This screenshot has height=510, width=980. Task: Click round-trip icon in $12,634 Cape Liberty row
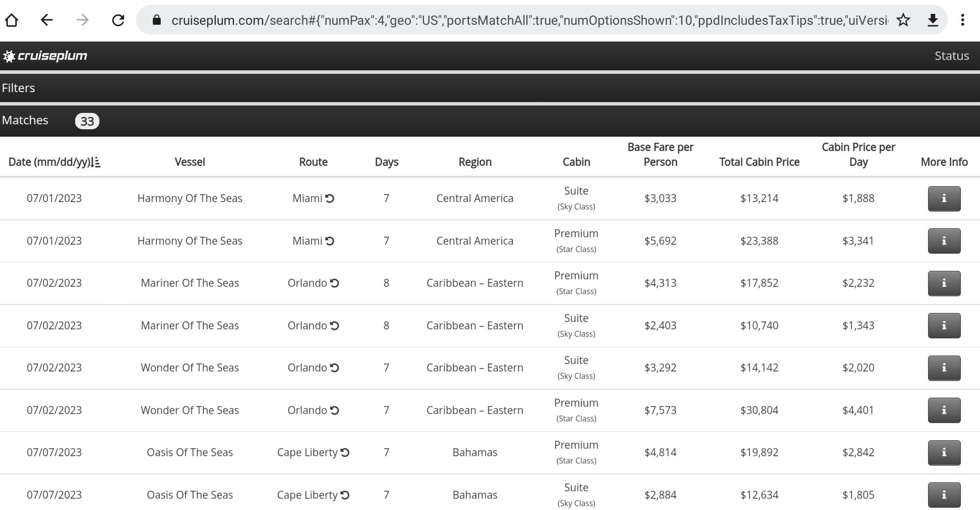345,495
